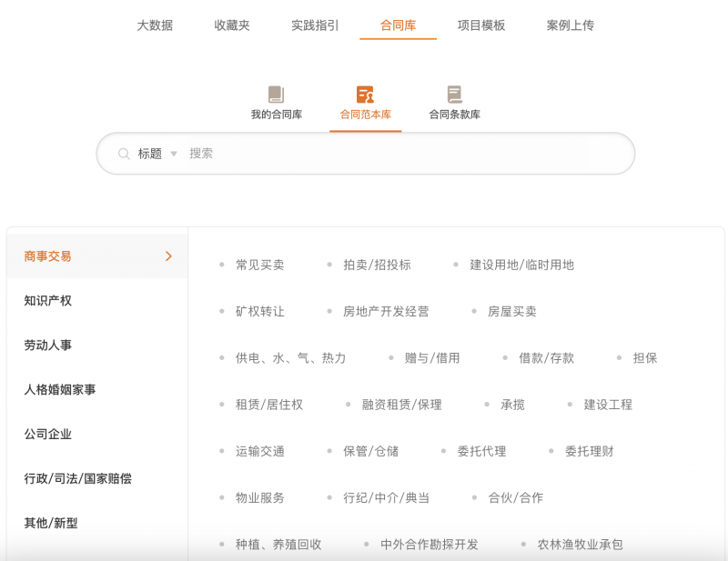
Task: Go to the 实践指引 tab
Action: pos(315,25)
